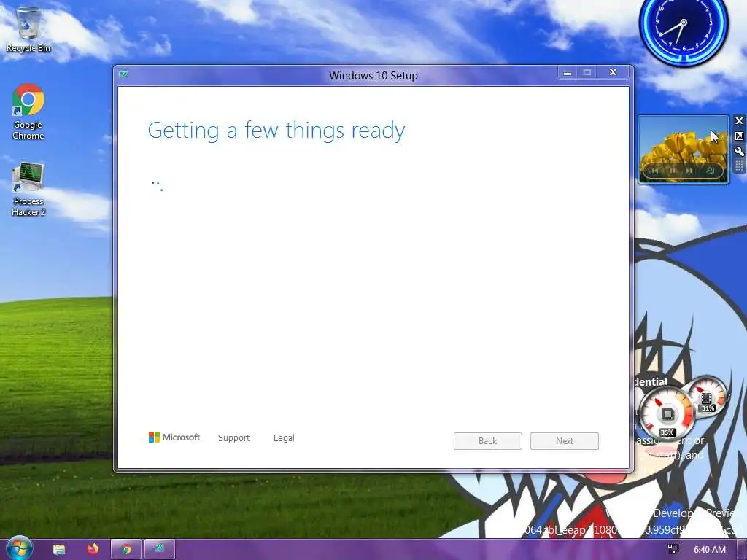747x560 pixels.
Task: Click the memory gauge showing 31%
Action: click(707, 396)
